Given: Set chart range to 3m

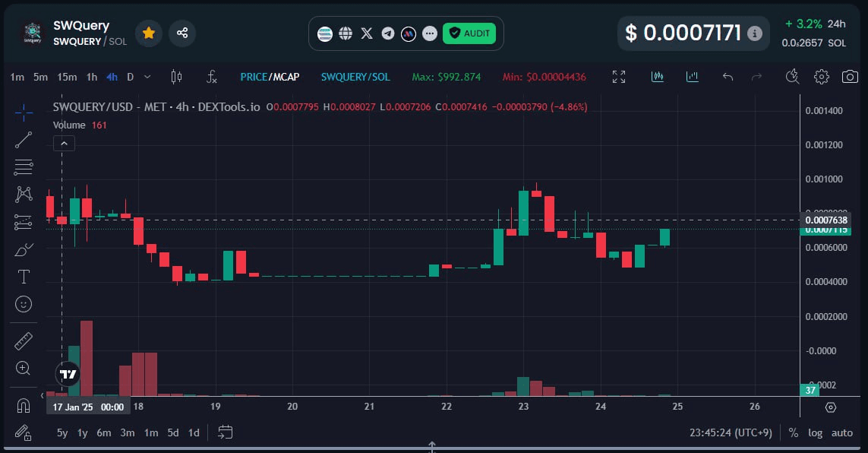Looking at the screenshot, I should point(128,433).
